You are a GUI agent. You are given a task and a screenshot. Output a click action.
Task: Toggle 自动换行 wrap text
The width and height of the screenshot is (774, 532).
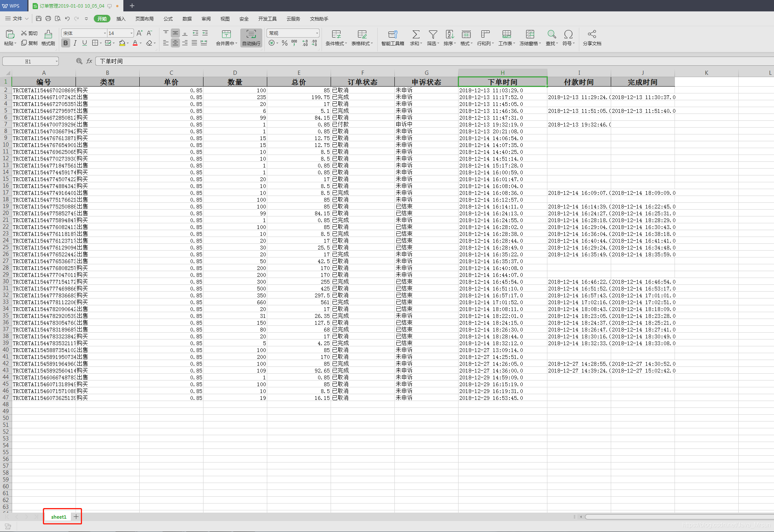(251, 38)
